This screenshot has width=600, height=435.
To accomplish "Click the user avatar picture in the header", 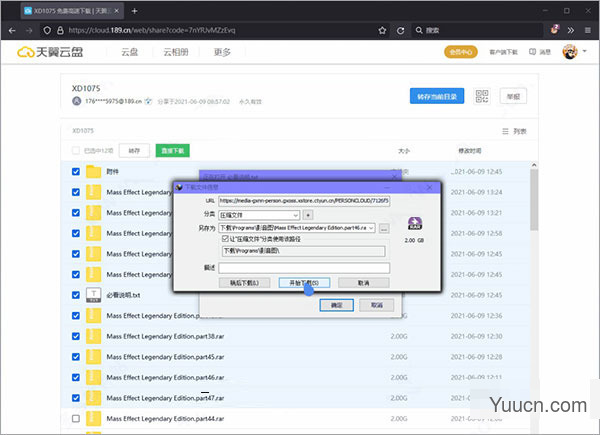I will coord(570,52).
